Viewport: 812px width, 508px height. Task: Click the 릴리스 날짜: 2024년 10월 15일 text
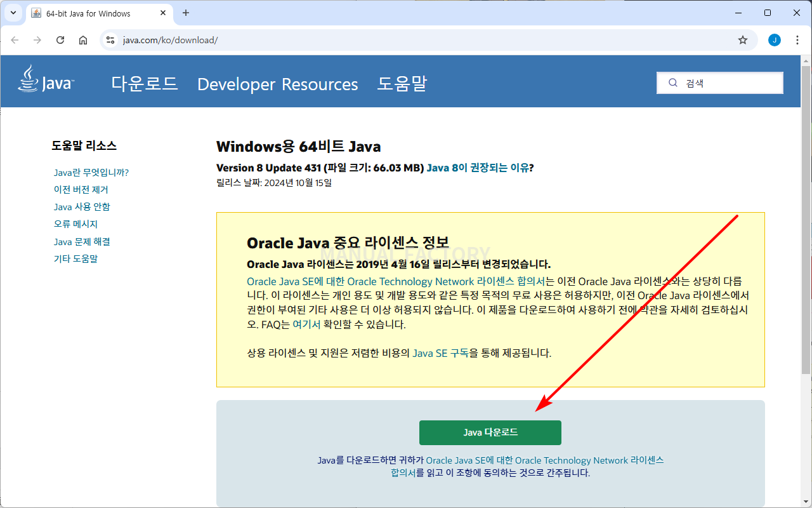[x=274, y=183]
